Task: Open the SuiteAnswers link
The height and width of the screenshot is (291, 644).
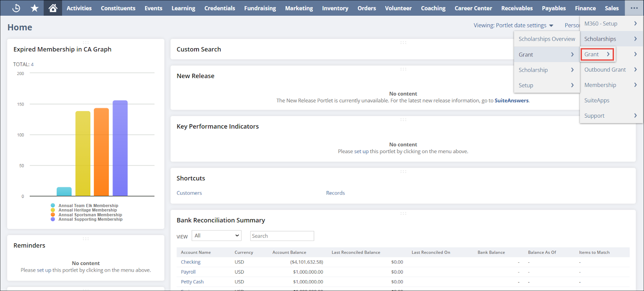Action: [511, 101]
